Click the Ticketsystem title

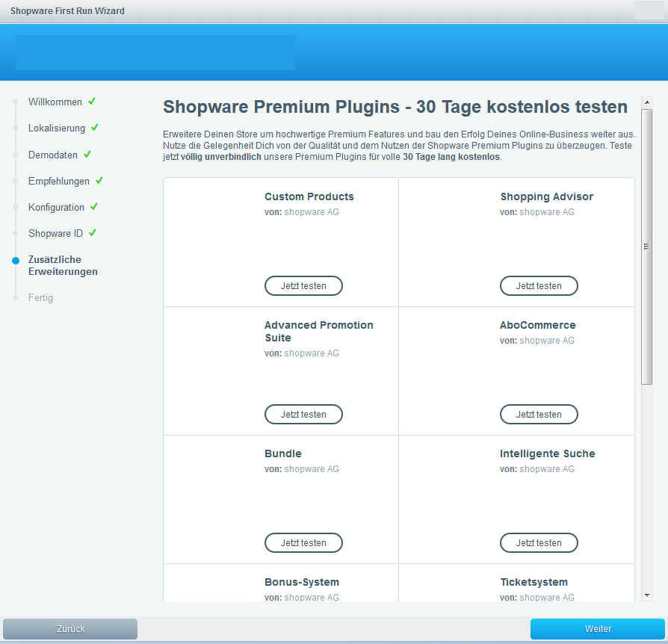[534, 582]
